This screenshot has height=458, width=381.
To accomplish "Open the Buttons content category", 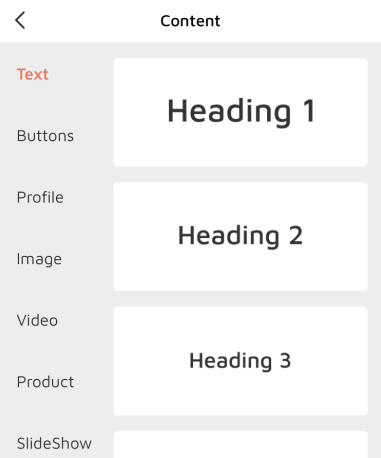I will point(45,136).
